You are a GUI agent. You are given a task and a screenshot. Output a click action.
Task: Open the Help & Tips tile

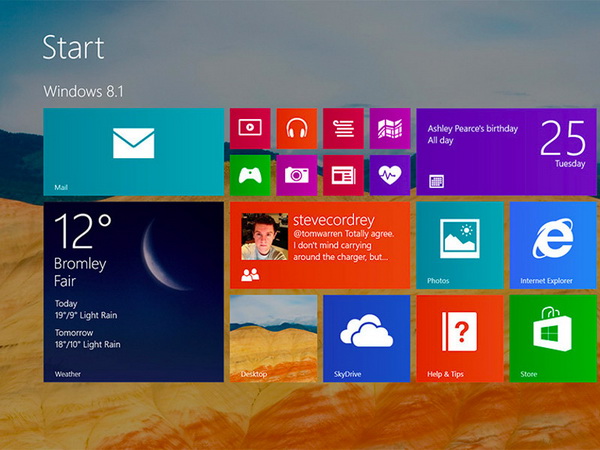pyautogui.click(x=459, y=338)
